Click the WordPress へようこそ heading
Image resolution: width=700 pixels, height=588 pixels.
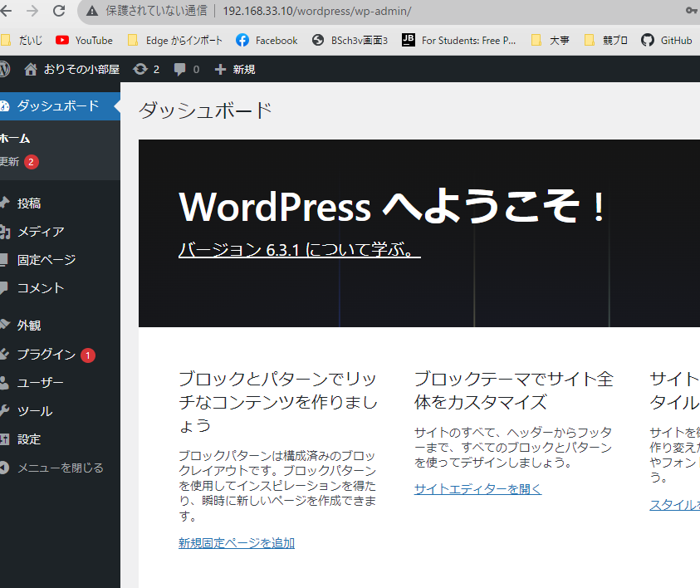tap(392, 207)
